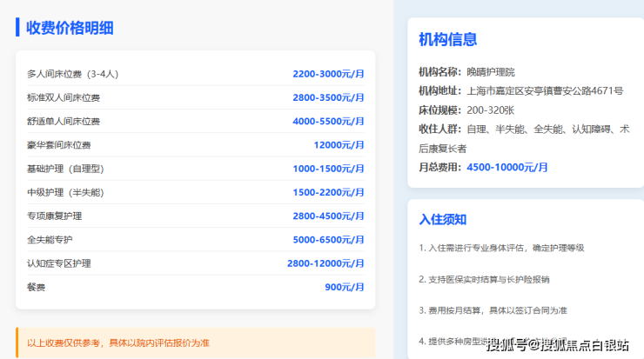Click the 2200-3000元/月 price
The width and height of the screenshot is (644, 359).
tap(328, 74)
